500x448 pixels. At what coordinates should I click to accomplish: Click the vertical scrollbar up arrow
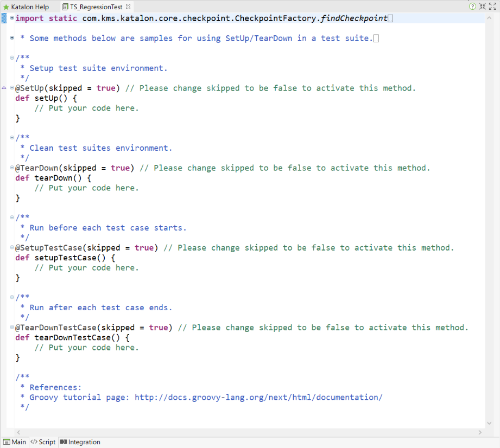489,18
